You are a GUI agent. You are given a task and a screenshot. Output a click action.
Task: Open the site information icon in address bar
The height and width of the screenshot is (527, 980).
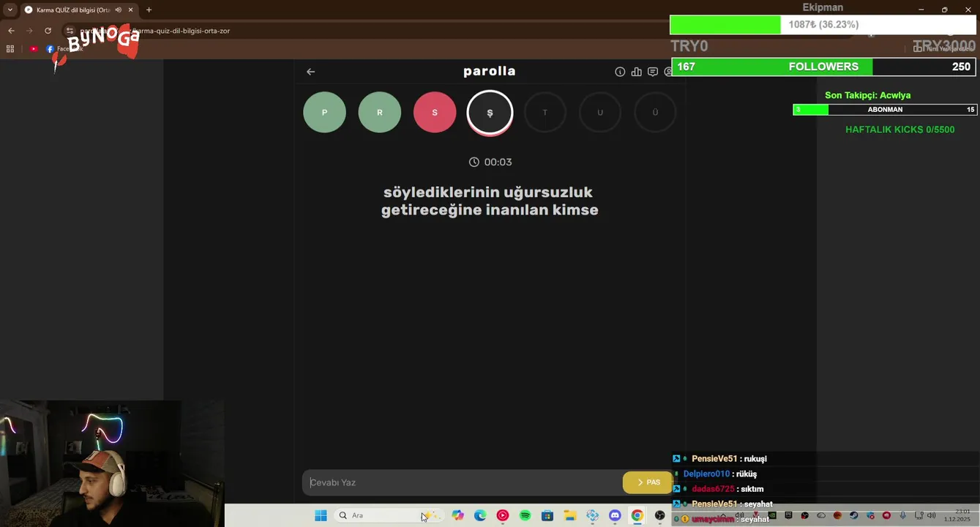coord(70,31)
